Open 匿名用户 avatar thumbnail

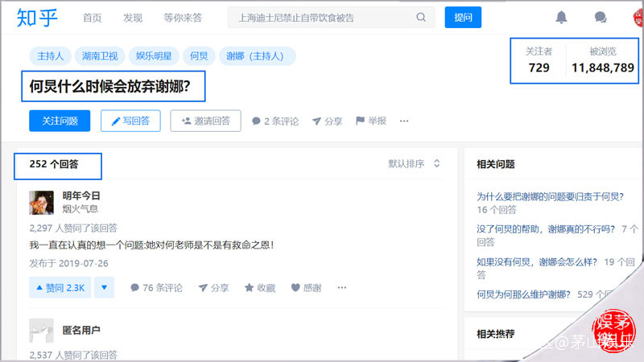click(42, 331)
